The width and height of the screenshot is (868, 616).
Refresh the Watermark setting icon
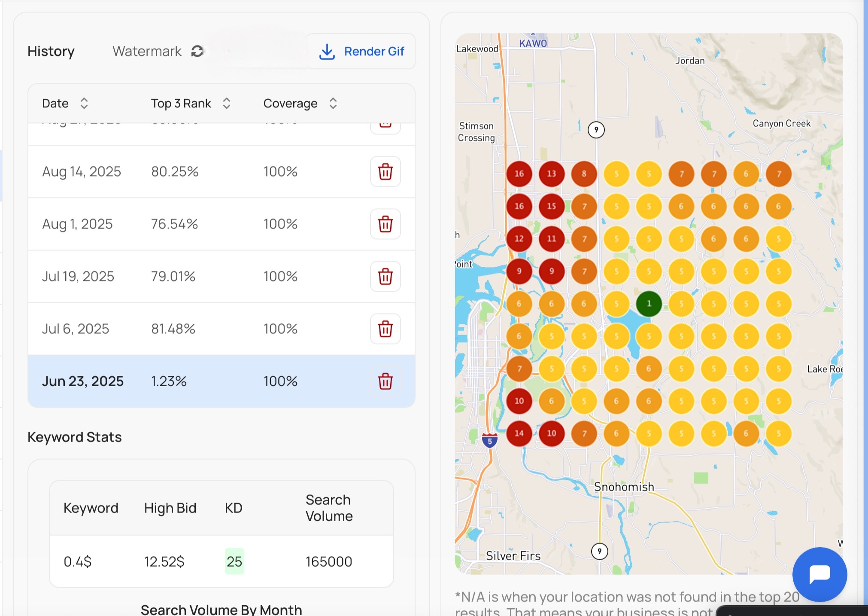pos(197,51)
